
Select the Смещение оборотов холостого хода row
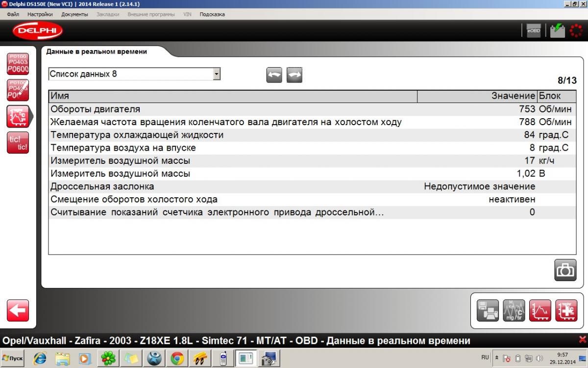point(312,199)
